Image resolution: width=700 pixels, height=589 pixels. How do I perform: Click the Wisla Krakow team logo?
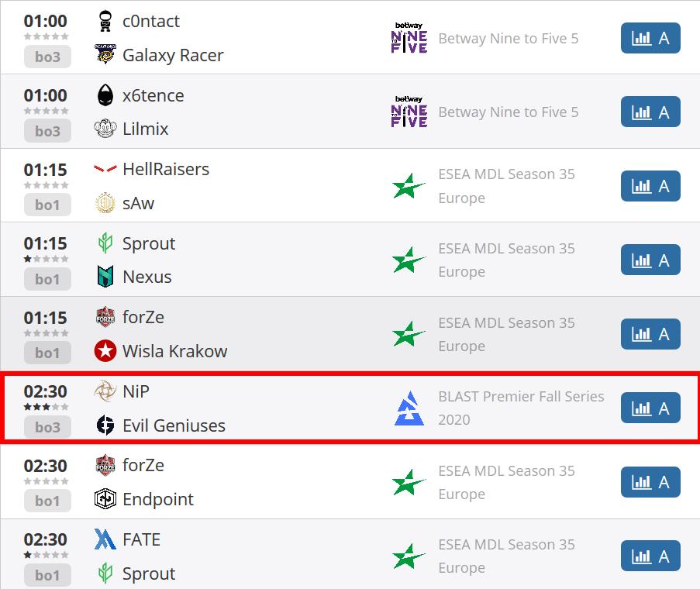(105, 351)
